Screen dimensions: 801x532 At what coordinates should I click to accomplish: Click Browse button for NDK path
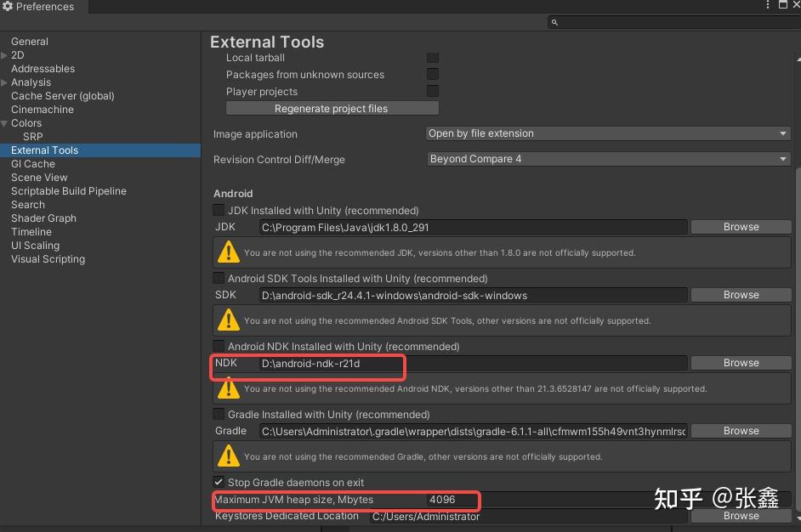(x=741, y=363)
